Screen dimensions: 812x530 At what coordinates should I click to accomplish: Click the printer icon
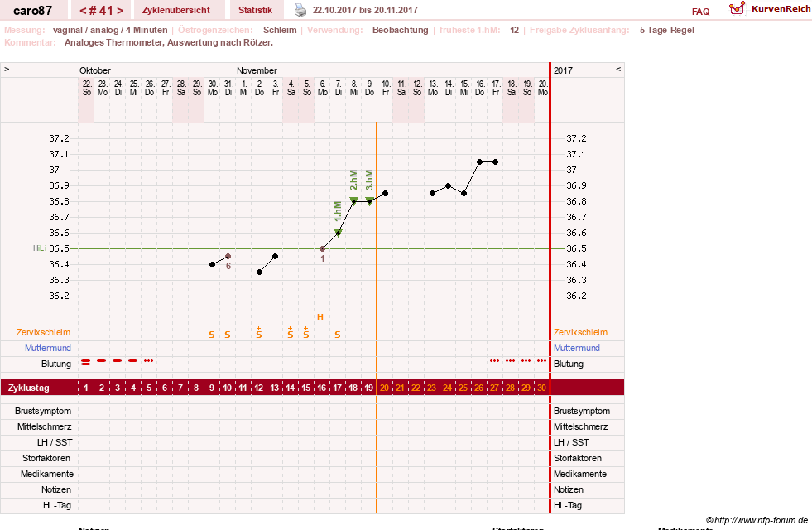[x=300, y=10]
